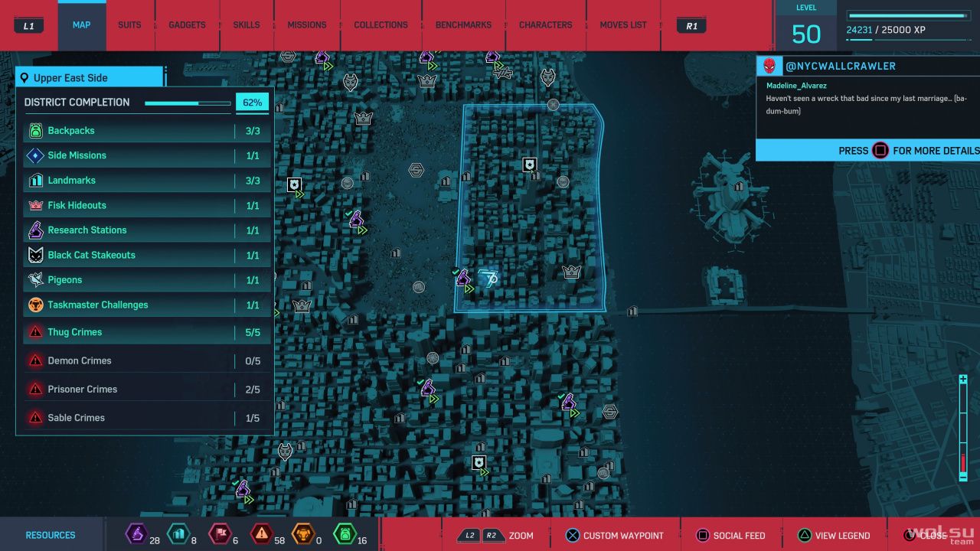Click the Pigeons row icon in list
The image size is (980, 551).
pos(35,280)
